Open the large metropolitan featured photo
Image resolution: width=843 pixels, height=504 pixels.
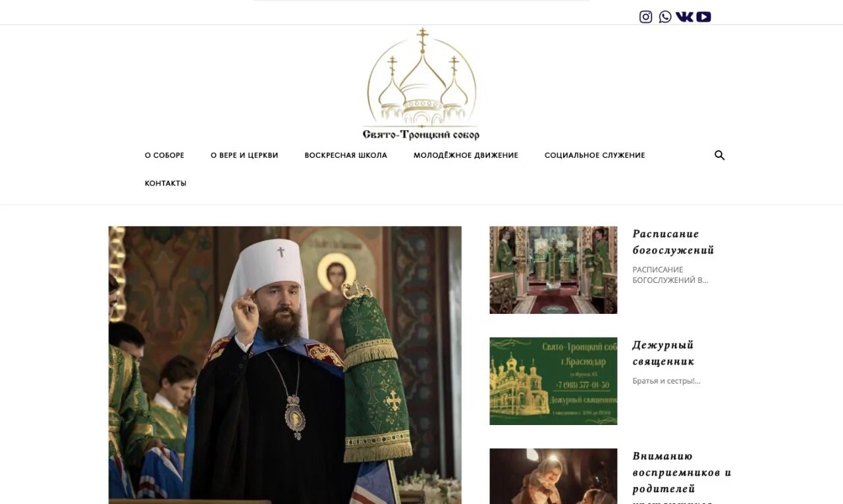pos(285,365)
